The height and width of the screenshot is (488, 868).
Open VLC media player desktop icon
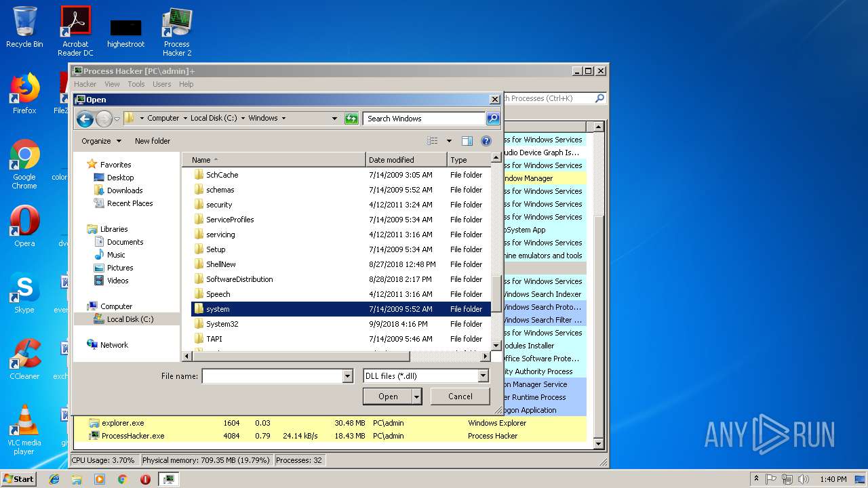coord(24,430)
